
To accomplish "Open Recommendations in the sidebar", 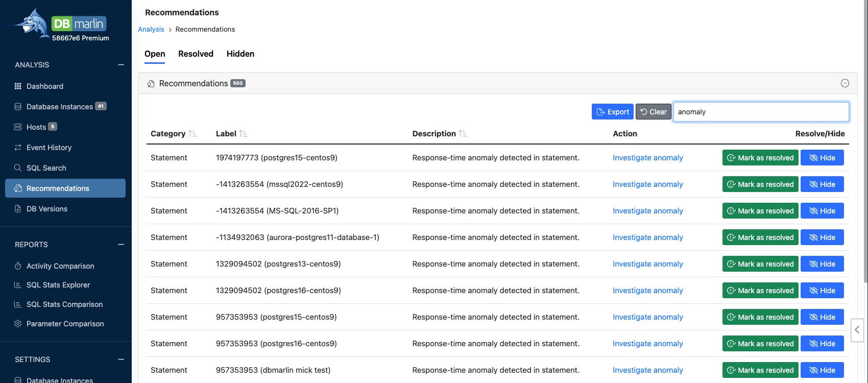I will pos(65,188).
